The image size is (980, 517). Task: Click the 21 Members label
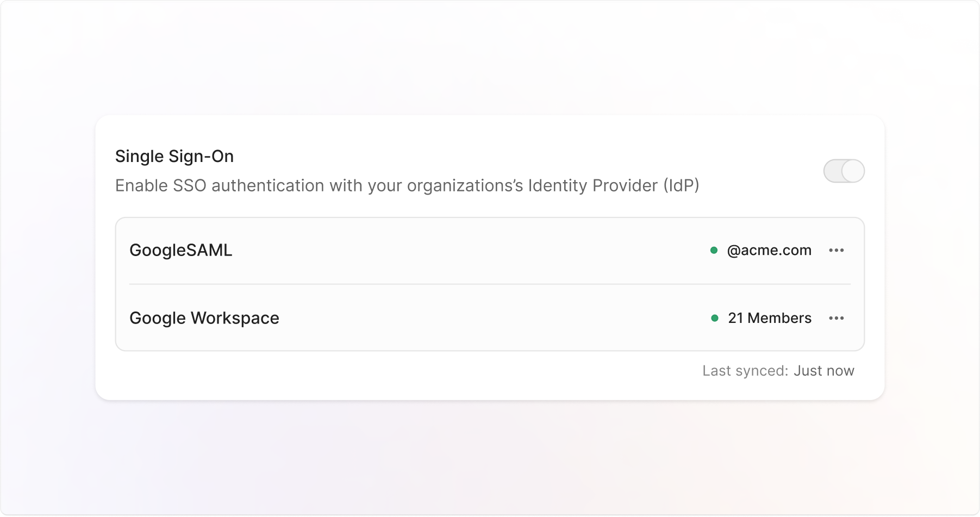[770, 318]
